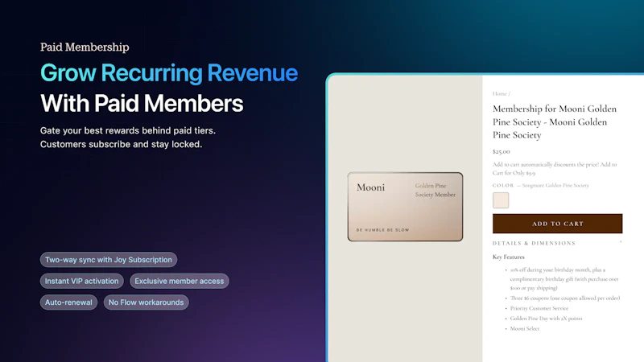Screen dimensions: 644x362
Task: Select the 'Instant VIP activation' pill
Action: pyautogui.click(x=82, y=281)
